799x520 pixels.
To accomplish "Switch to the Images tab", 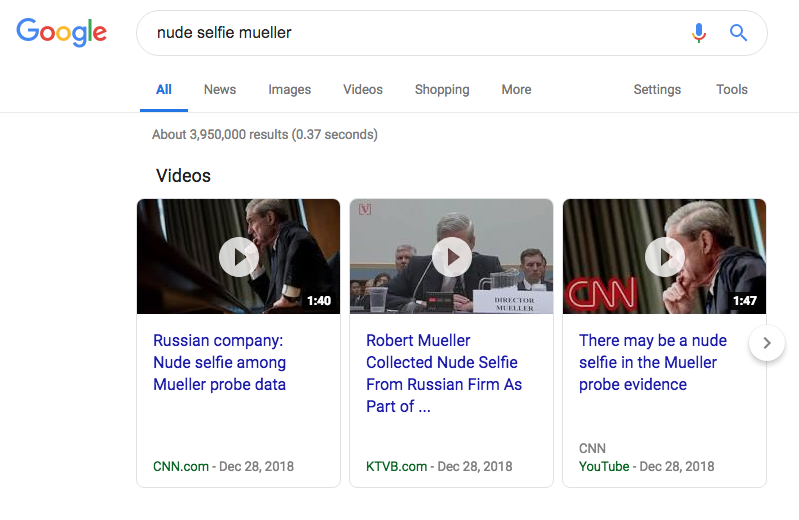I will (289, 89).
